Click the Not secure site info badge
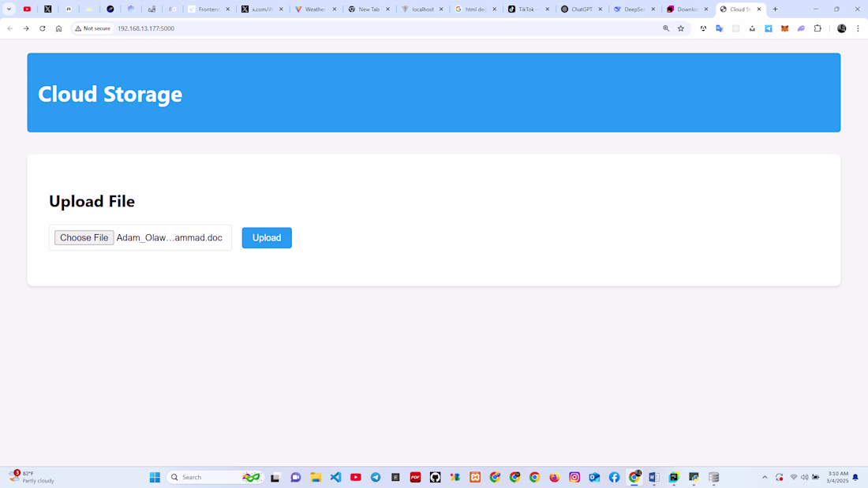The image size is (868, 488). [x=93, y=28]
